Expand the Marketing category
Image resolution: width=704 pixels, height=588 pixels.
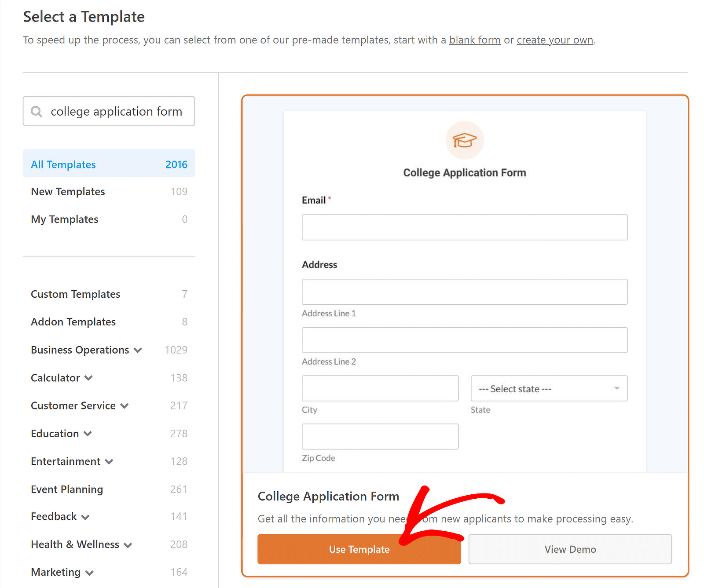point(90,572)
